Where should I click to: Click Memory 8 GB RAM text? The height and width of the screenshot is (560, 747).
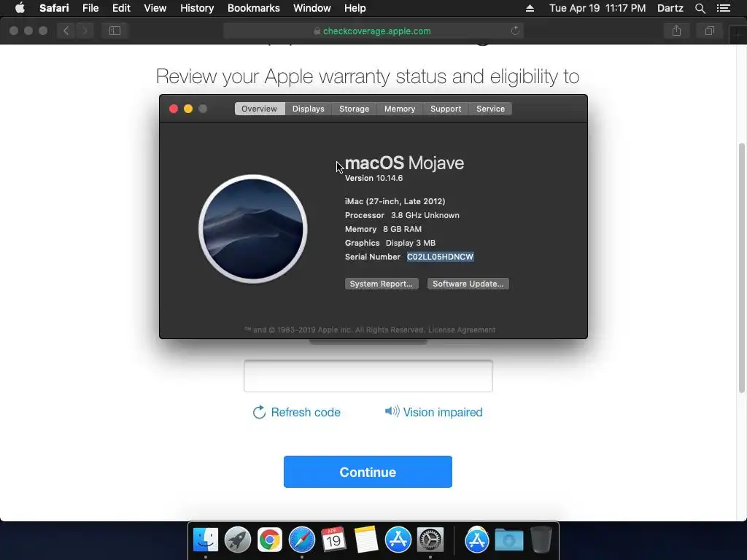tap(383, 229)
